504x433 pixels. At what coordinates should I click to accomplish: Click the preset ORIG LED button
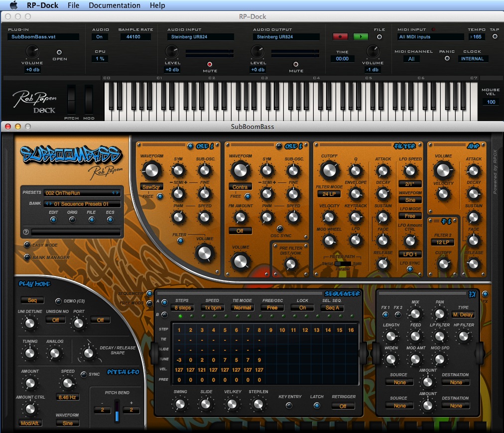point(72,220)
